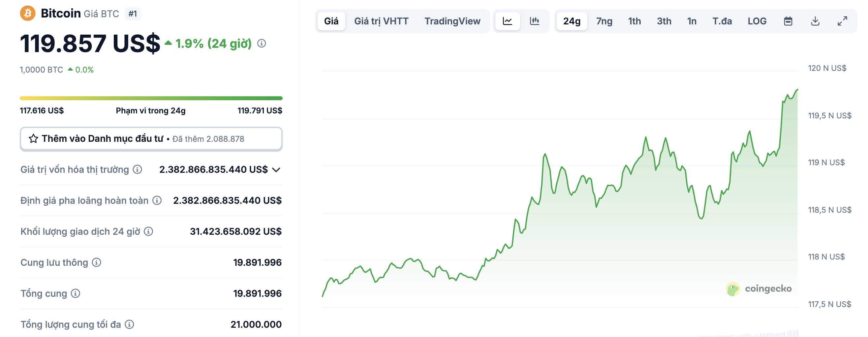
Task: Click info icon next to Giá trị vốn hóa thị trường
Action: tap(137, 170)
